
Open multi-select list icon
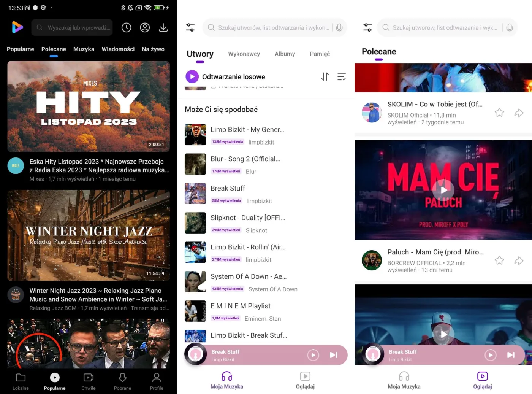click(342, 77)
